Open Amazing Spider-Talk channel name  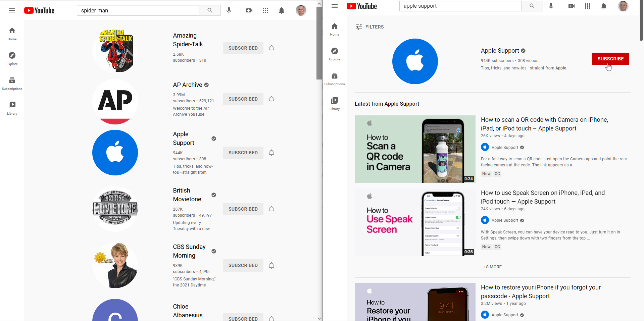pos(188,40)
